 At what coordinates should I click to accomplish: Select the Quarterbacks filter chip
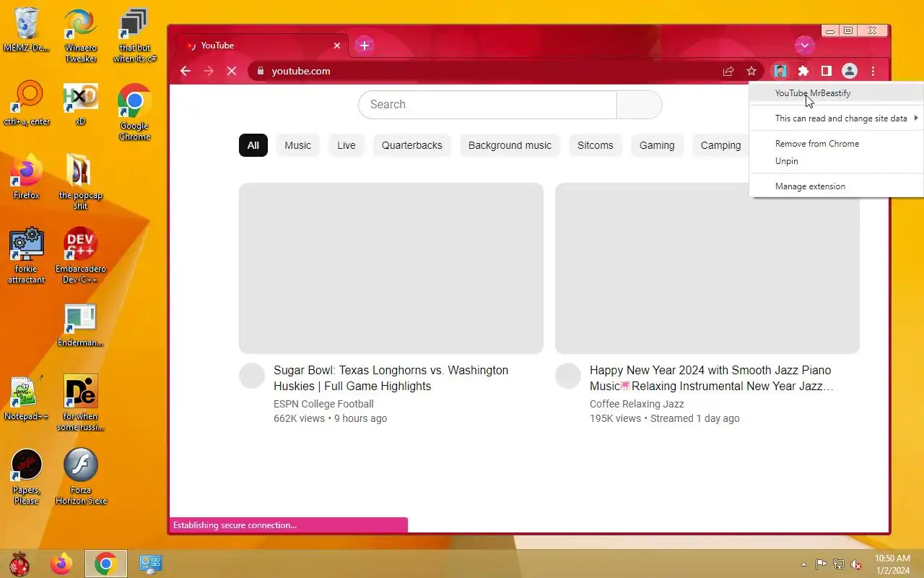pos(412,145)
